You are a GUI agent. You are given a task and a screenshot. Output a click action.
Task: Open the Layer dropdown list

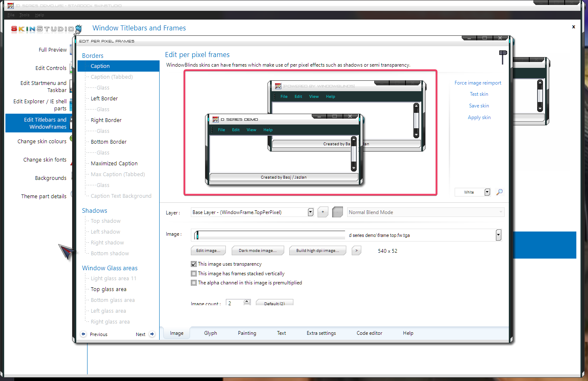(310, 212)
